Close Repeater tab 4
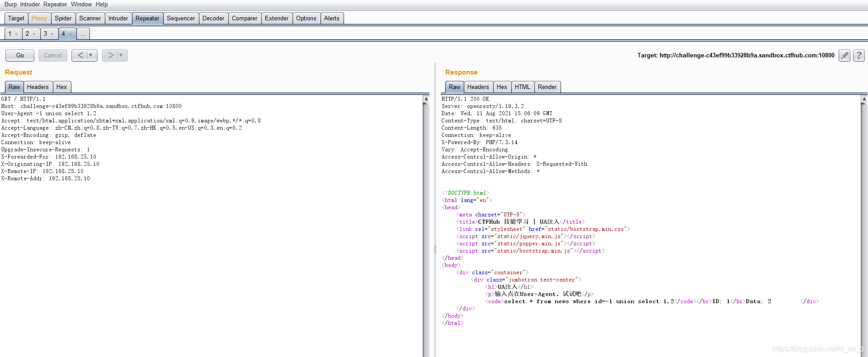The height and width of the screenshot is (357, 868). [x=71, y=34]
